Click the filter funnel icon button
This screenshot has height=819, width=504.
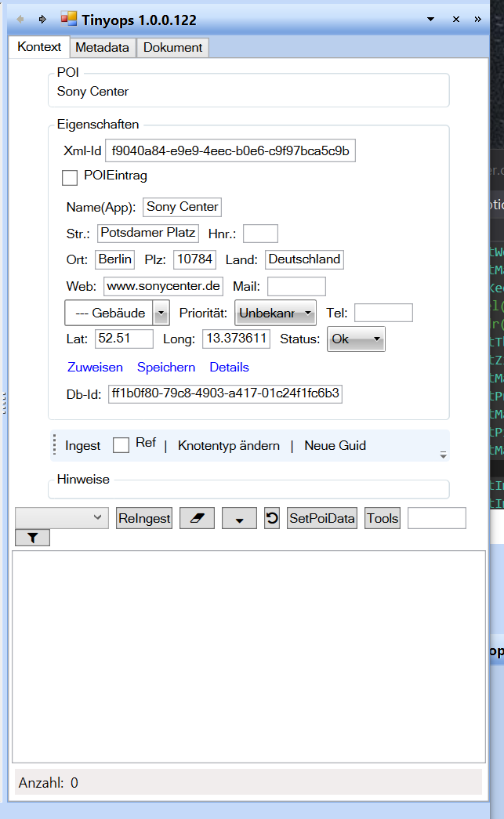(32, 538)
